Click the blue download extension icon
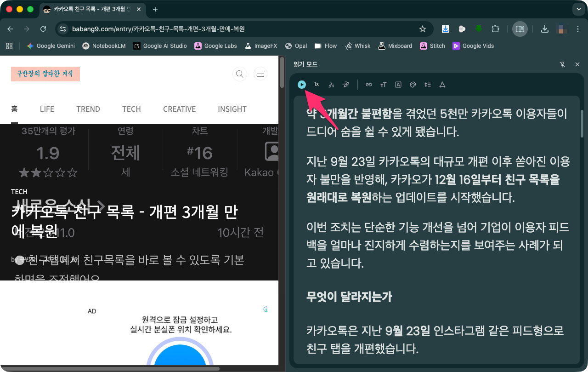The width and height of the screenshot is (588, 372). point(446,29)
